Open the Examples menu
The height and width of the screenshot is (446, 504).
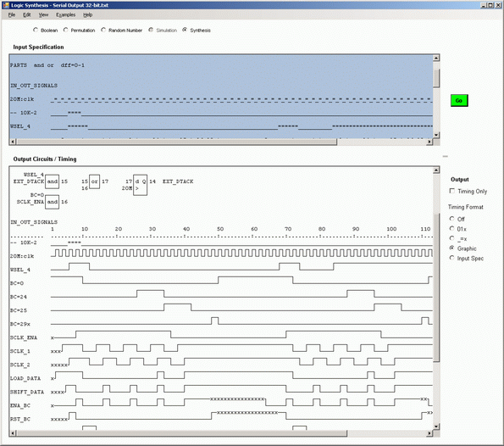point(65,14)
